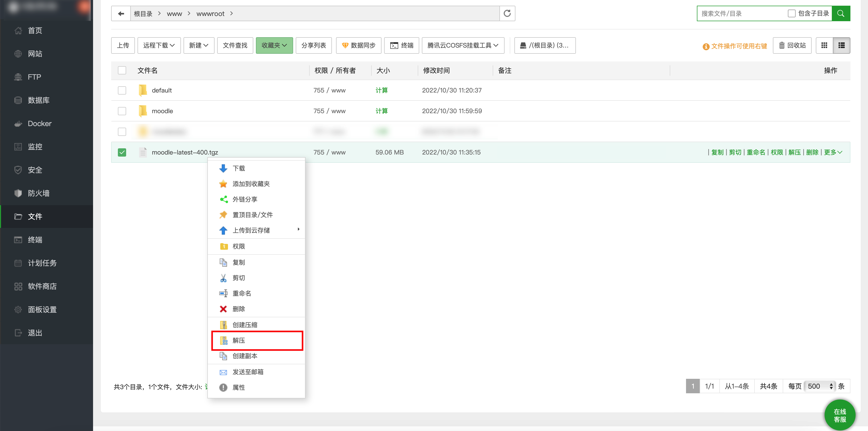The image size is (868, 431).
Task: Click 计算 size link for default folder
Action: pos(382,90)
